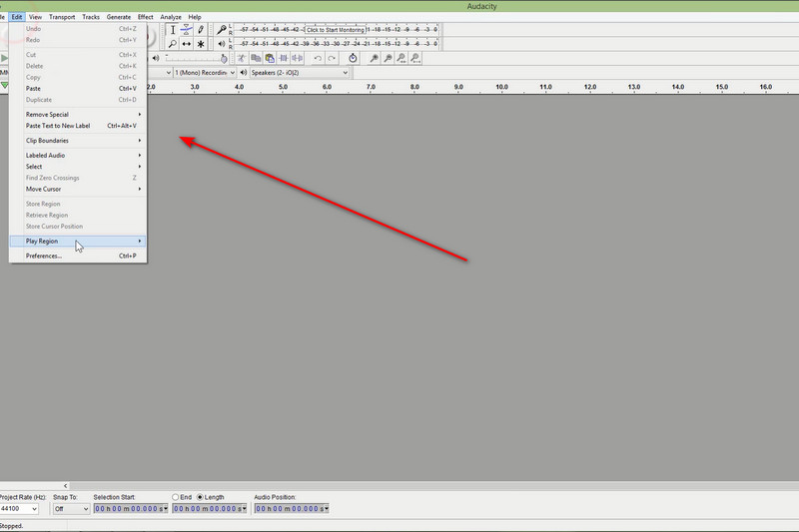This screenshot has width=799, height=532.
Task: Select the Multi-Tool asterisk icon
Action: tap(201, 44)
